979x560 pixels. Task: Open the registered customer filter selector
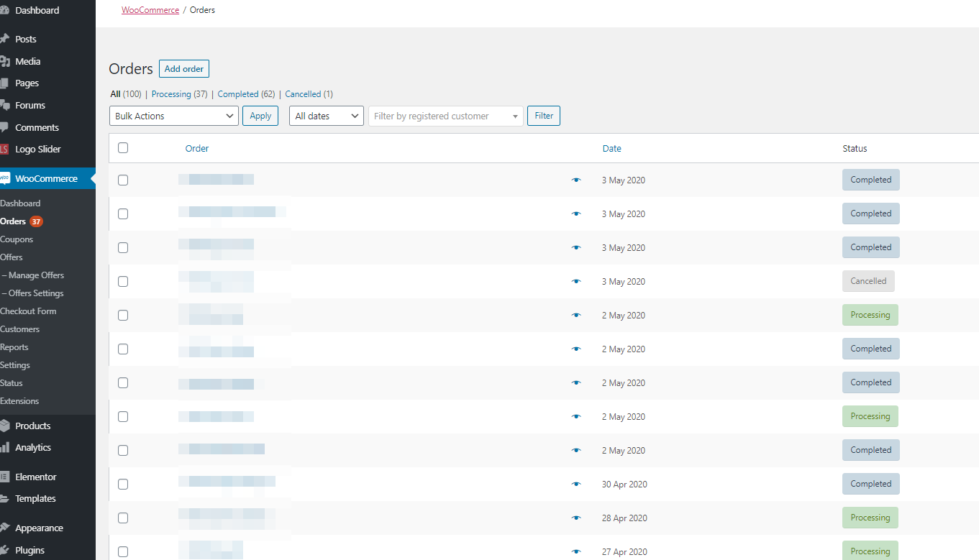pos(445,115)
